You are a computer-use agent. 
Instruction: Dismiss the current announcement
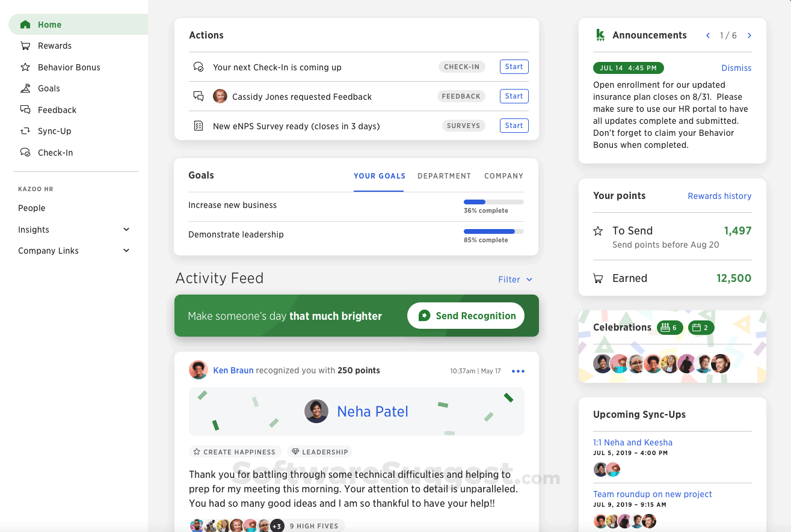point(736,68)
